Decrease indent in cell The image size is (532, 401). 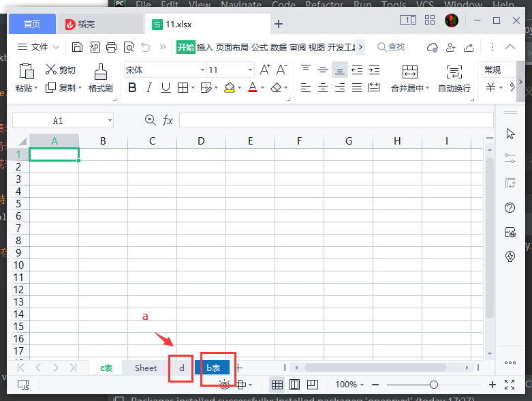coord(357,70)
